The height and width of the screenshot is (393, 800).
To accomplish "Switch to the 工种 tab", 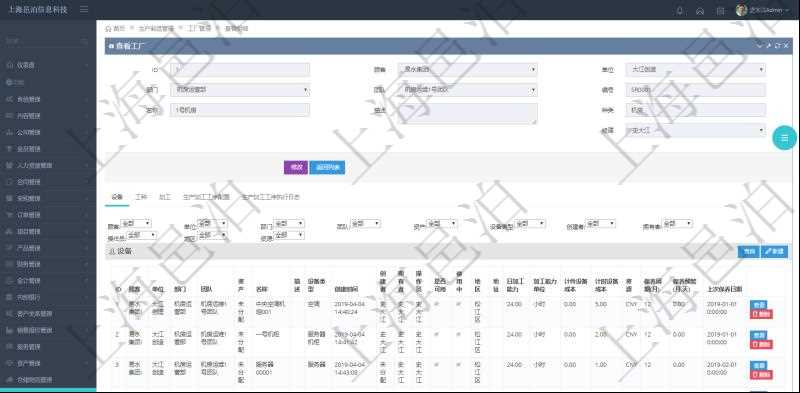I will point(141,196).
